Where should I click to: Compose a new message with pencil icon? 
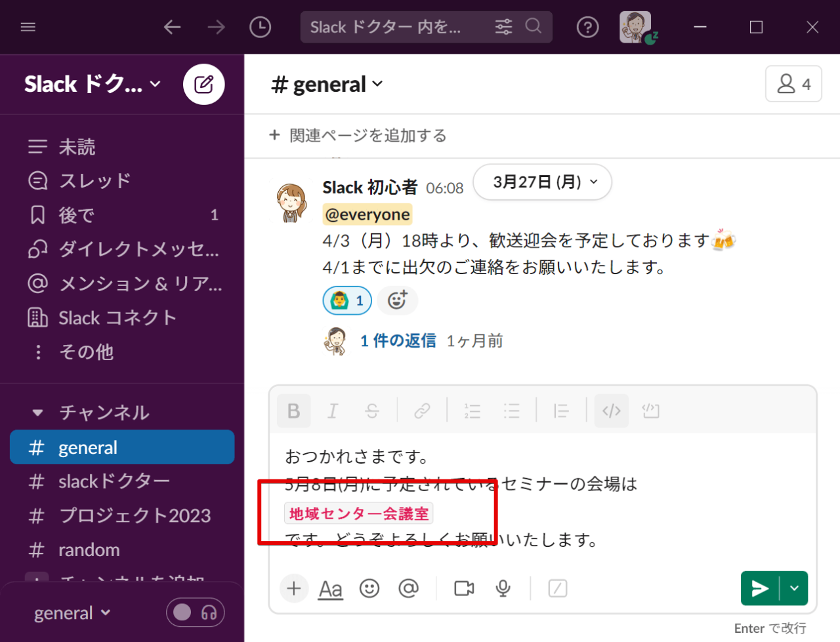tap(204, 84)
